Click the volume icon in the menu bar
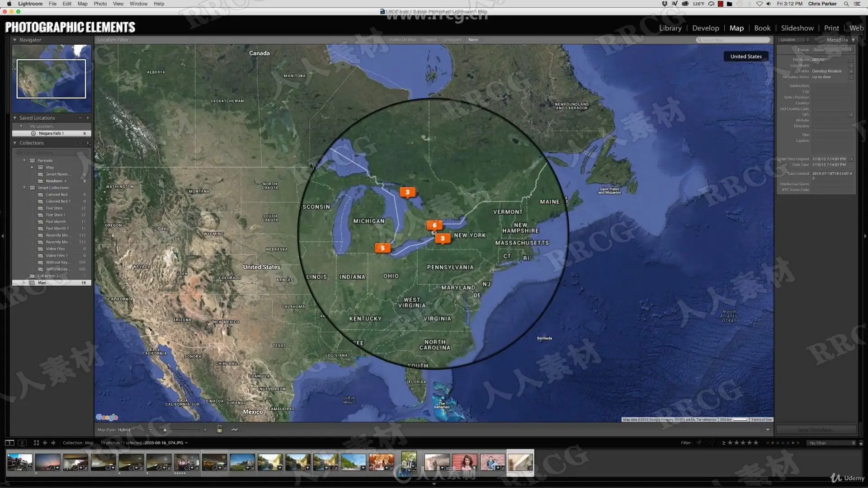Image resolution: width=868 pixels, height=488 pixels. [x=769, y=4]
